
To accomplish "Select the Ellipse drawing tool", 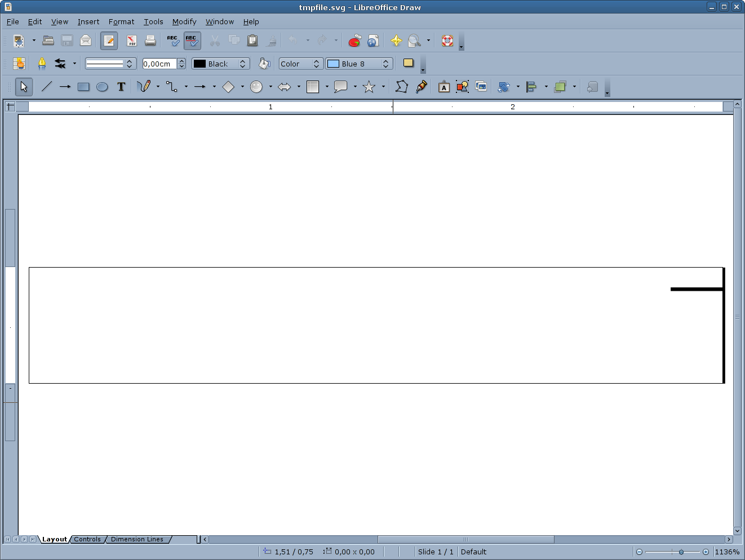I will point(102,87).
